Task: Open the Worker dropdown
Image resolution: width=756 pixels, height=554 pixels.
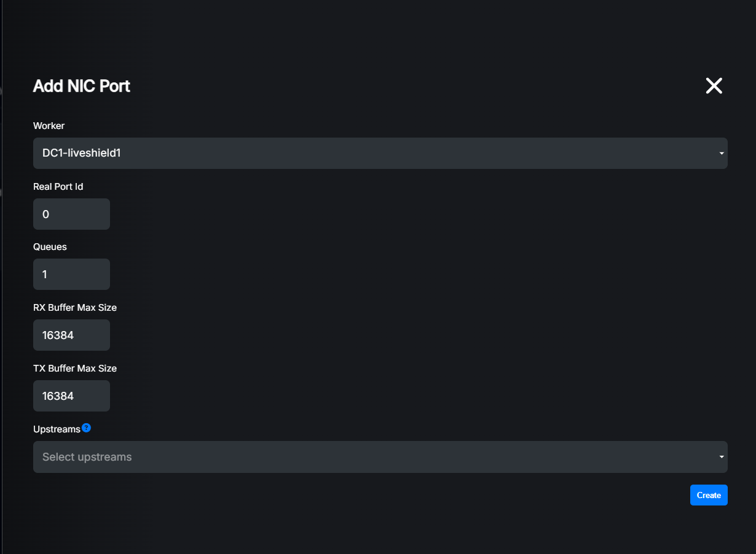Action: point(380,153)
